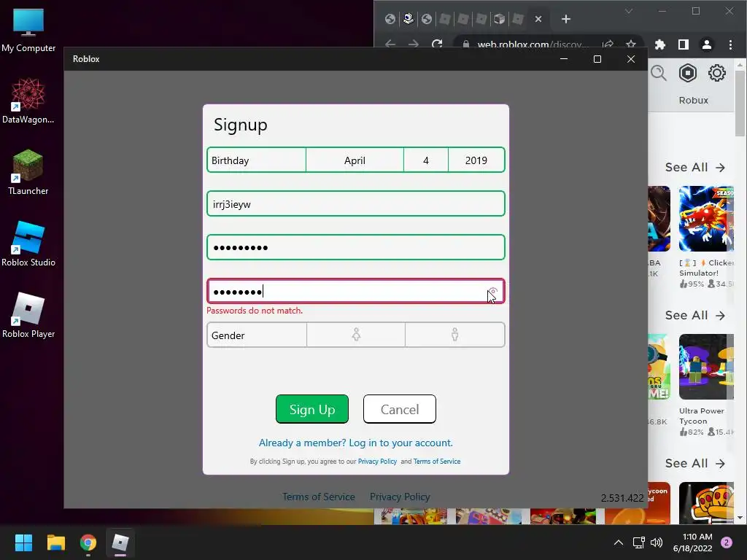Screen dimensions: 747x560
Task: Bookmark this page with star icon
Action: tap(631, 44)
